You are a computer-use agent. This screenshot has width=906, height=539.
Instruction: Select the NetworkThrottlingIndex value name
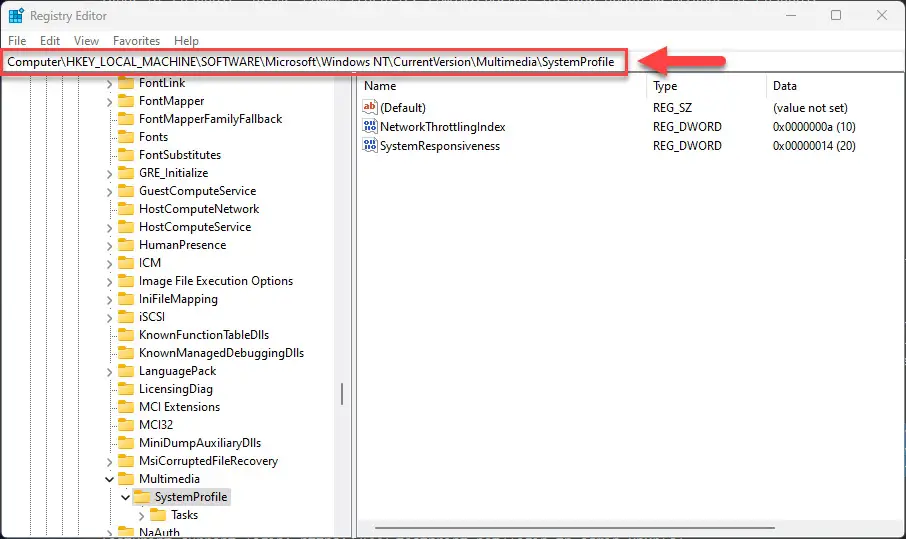(x=443, y=127)
